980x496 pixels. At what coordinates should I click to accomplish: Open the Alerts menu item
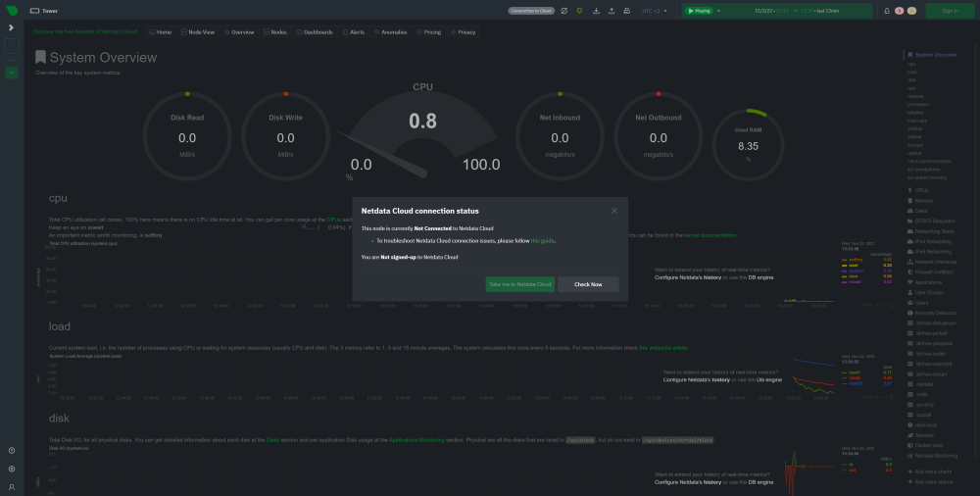tap(354, 32)
